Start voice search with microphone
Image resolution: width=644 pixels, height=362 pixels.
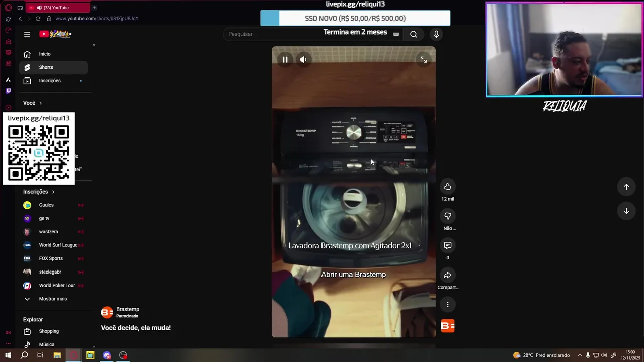coord(436,34)
